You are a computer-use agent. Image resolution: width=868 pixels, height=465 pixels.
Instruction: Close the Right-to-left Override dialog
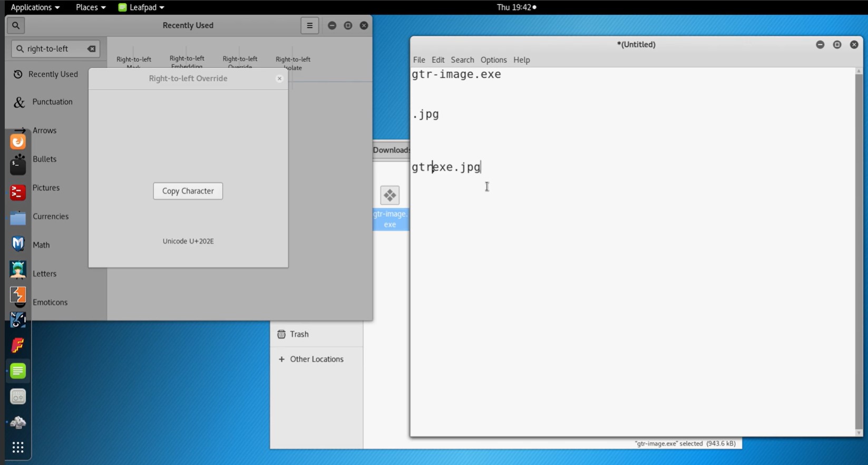(x=279, y=79)
